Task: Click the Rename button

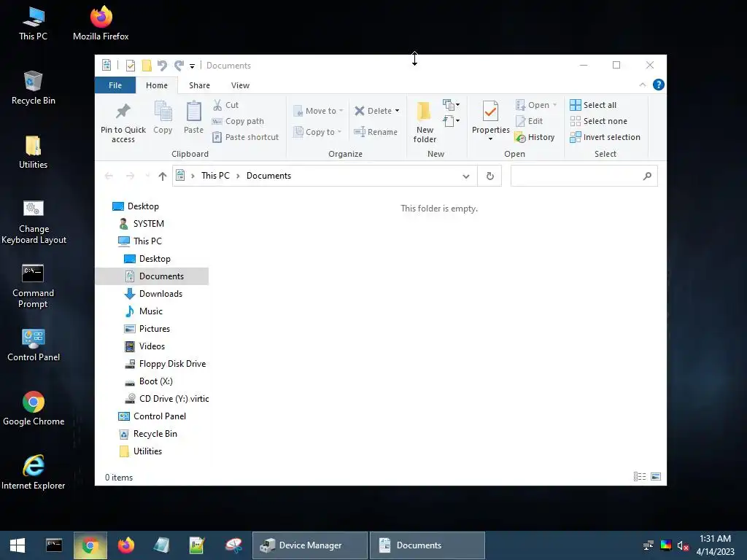Action: (376, 132)
